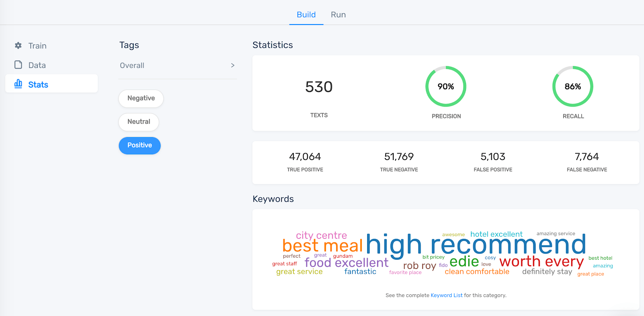Open the Overall tags row
Screen dimensions: 644x316
[x=178, y=66]
